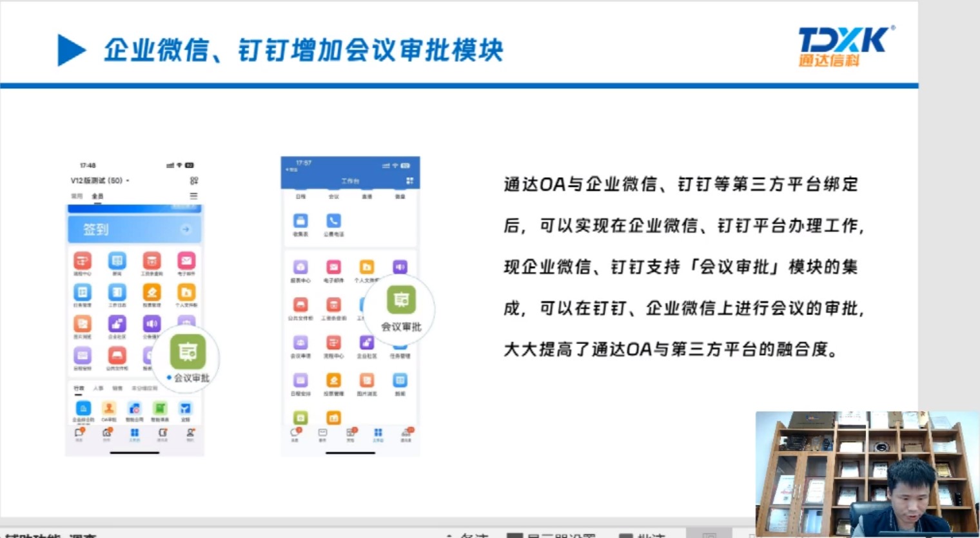Tap arrow button on 签到 banner
The height and width of the screenshot is (538, 980).
click(186, 229)
